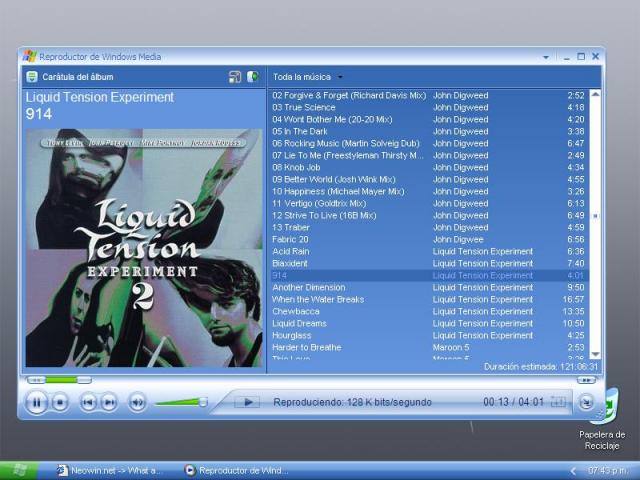Select the Biaxident track

click(x=430, y=263)
